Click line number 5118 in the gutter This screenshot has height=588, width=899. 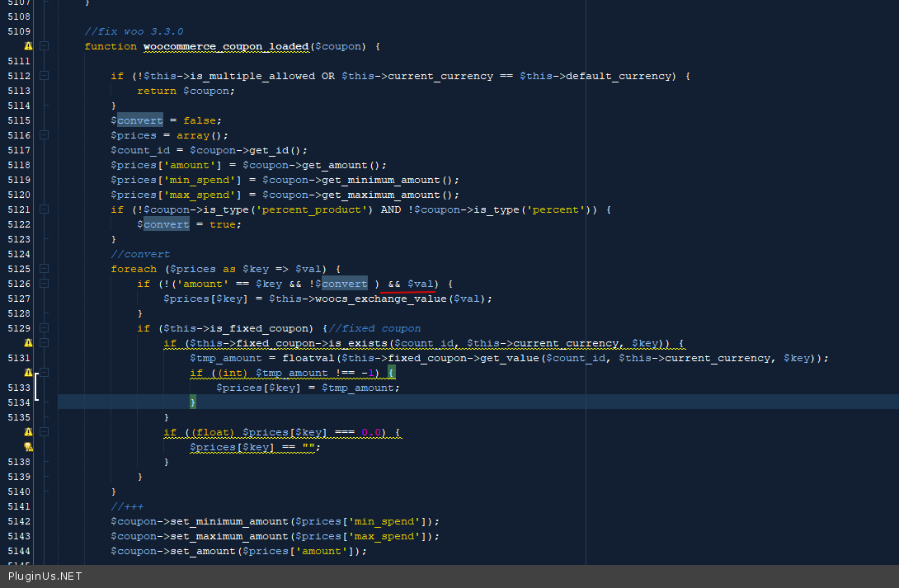tap(18, 165)
